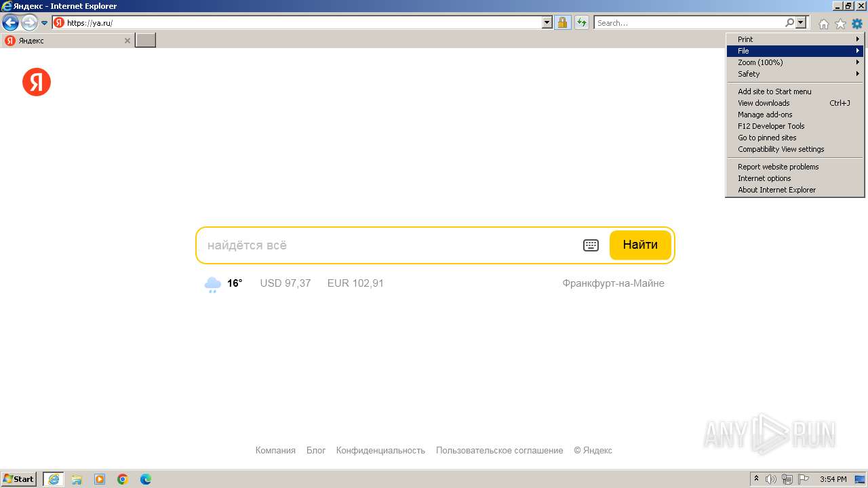
Task: Open File Explorer from taskbar
Action: pos(77,479)
